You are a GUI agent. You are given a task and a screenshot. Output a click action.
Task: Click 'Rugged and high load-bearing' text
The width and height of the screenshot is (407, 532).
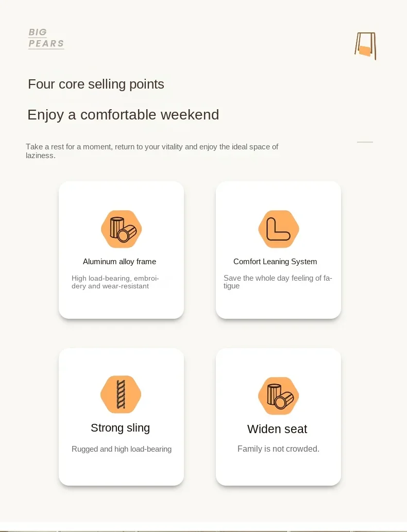122,449
